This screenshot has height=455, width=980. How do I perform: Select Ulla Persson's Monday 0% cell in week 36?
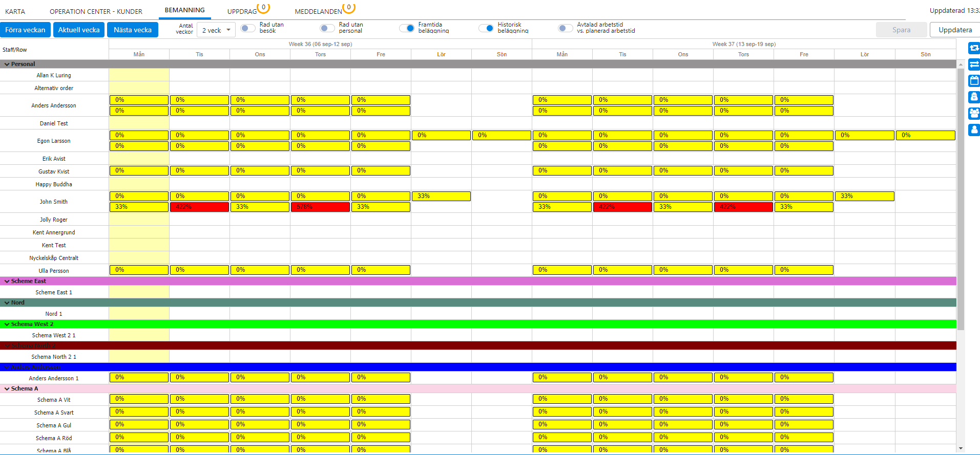(139, 270)
